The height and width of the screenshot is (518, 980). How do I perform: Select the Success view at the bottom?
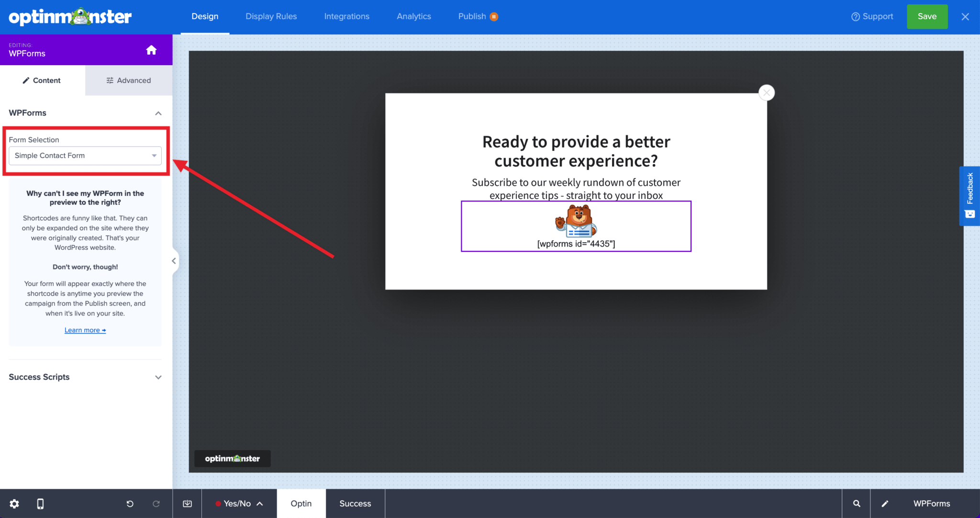tap(355, 503)
